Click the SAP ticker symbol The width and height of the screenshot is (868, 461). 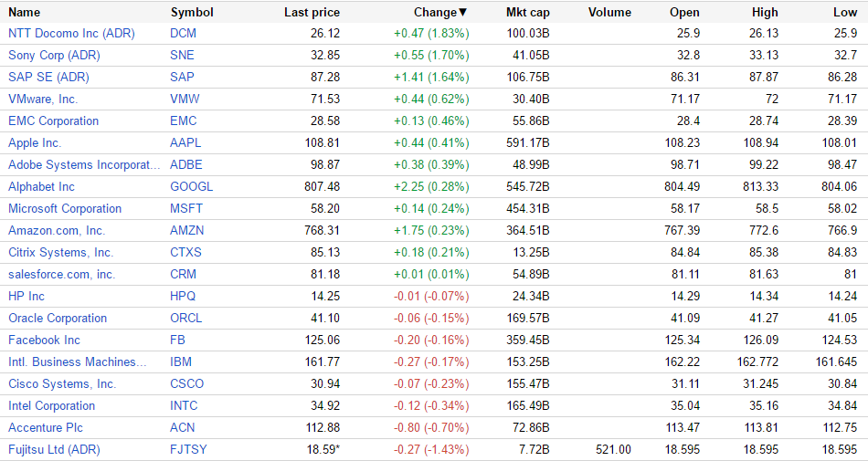coord(182,77)
